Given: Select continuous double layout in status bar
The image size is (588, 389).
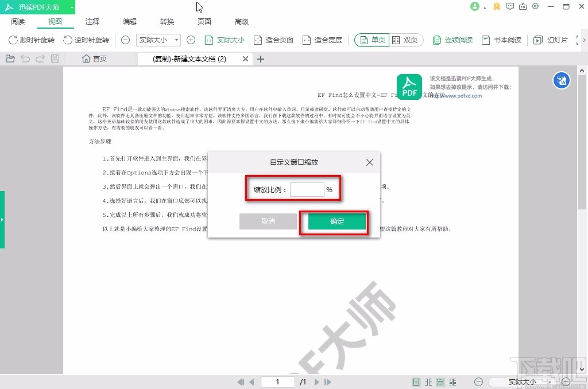Looking at the screenshot, I should [x=453, y=382].
